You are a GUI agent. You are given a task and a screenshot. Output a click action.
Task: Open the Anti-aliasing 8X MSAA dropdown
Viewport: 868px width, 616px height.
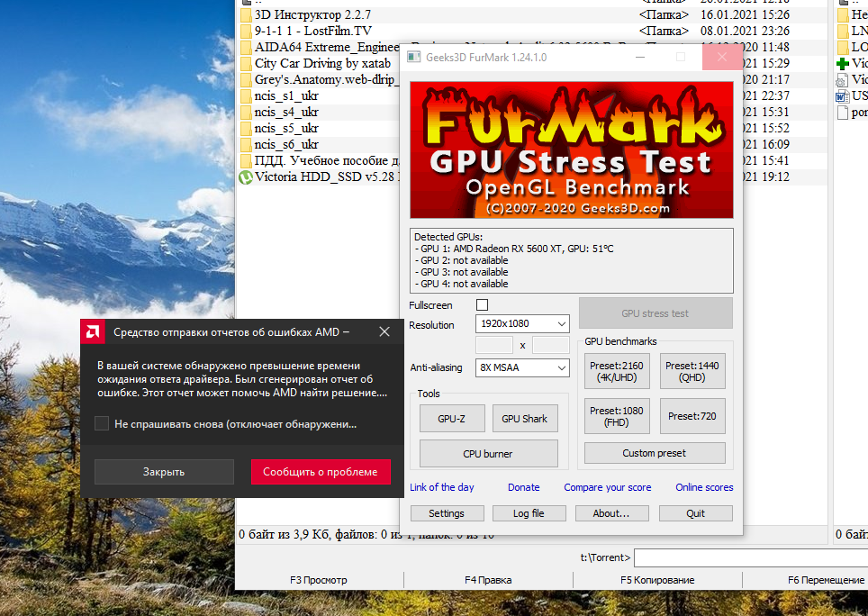[x=522, y=367]
